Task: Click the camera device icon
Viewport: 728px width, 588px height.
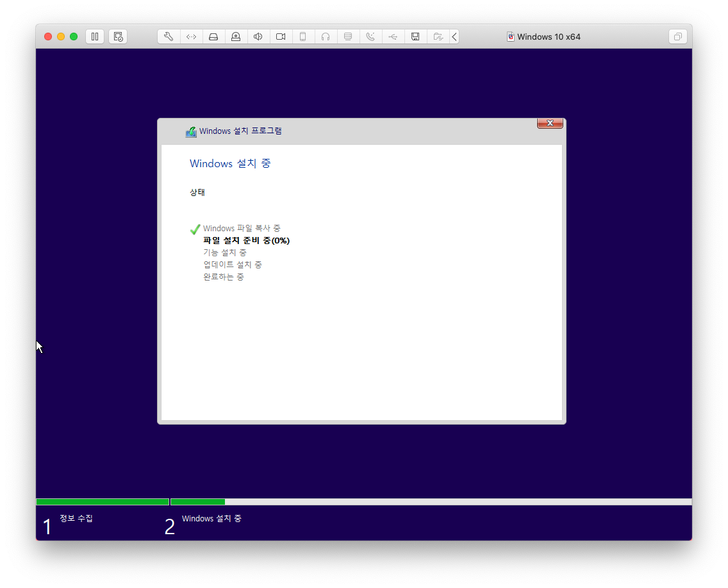Action: click(x=281, y=37)
